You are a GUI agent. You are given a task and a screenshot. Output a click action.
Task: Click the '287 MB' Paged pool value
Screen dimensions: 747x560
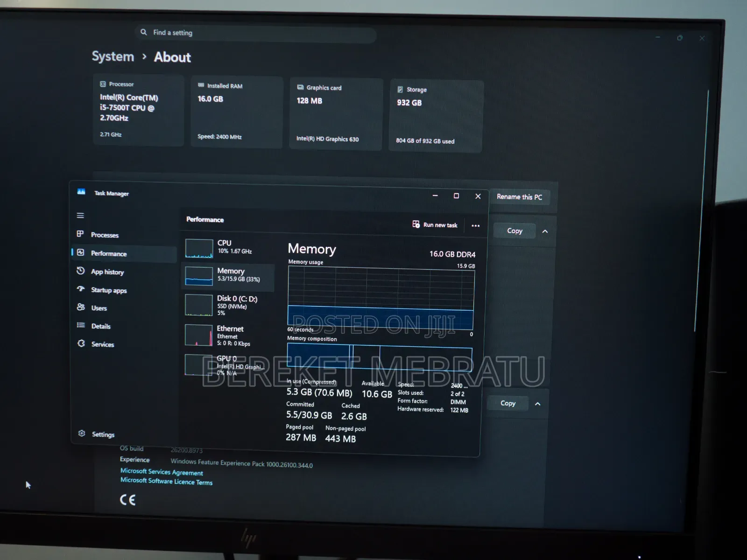coord(301,438)
